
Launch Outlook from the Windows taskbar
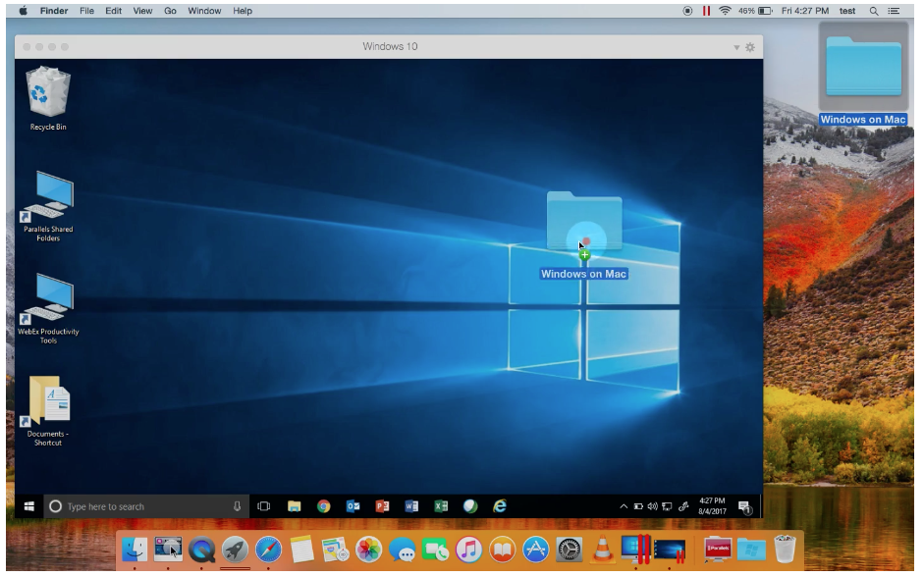click(x=353, y=506)
